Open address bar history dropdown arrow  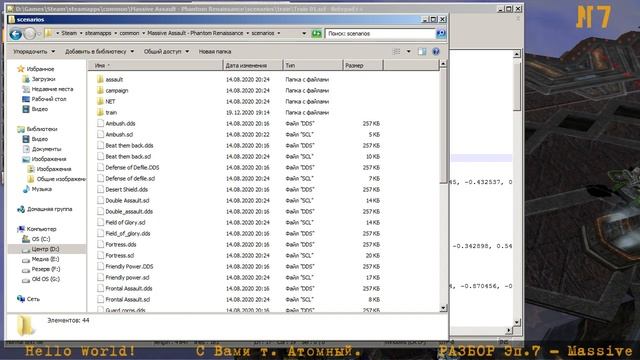coord(304,33)
